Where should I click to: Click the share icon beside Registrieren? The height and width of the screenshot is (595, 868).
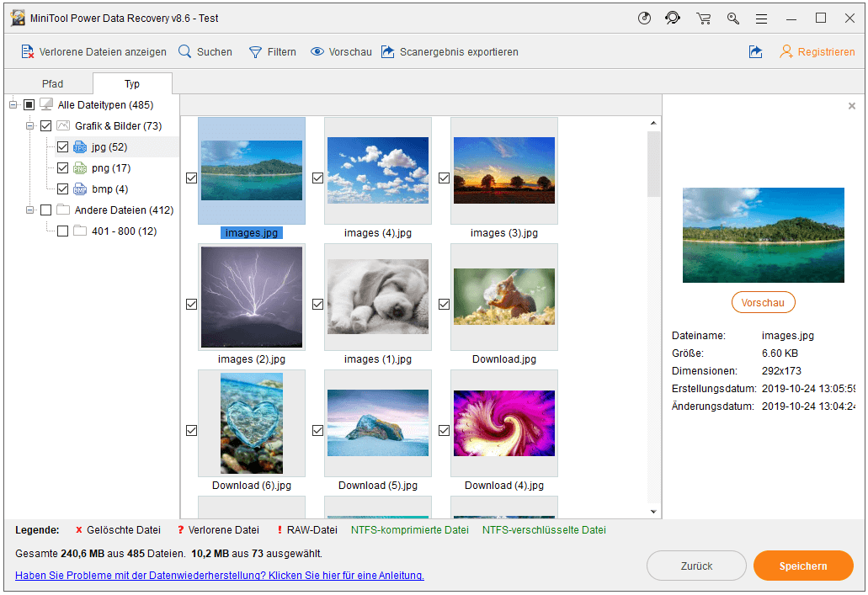click(x=756, y=51)
